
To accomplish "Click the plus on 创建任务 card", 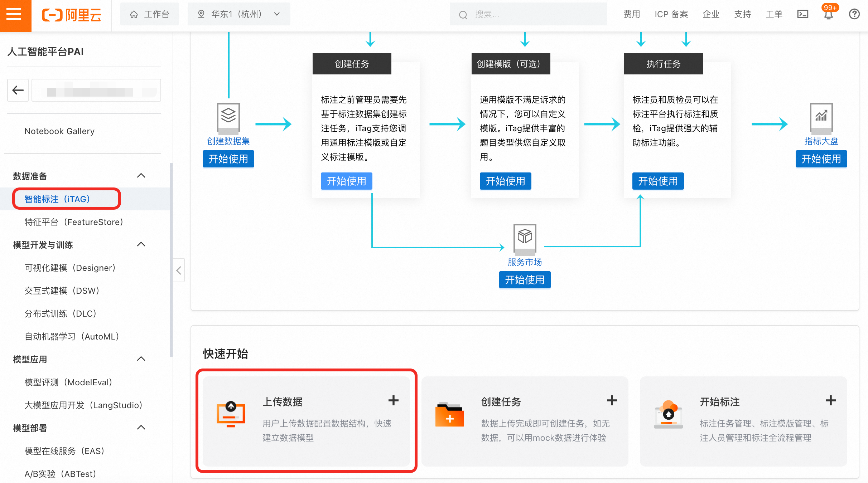I will [612, 400].
